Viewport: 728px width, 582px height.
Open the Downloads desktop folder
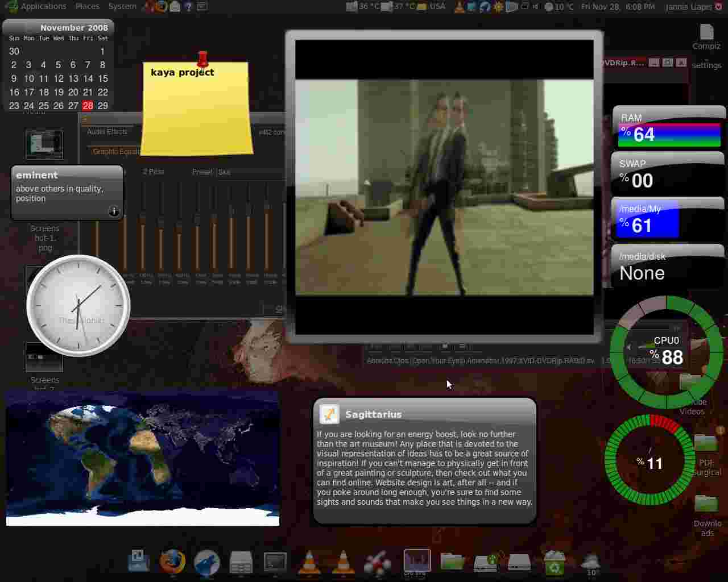tap(707, 514)
